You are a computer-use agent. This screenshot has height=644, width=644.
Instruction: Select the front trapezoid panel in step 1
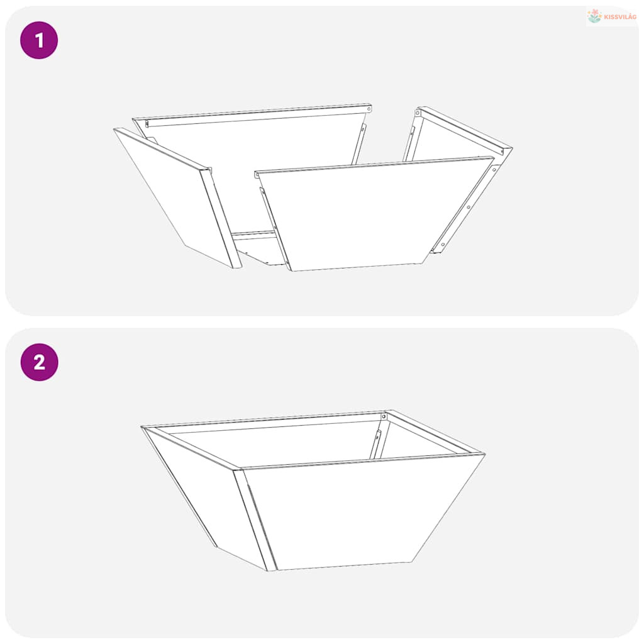374,214
